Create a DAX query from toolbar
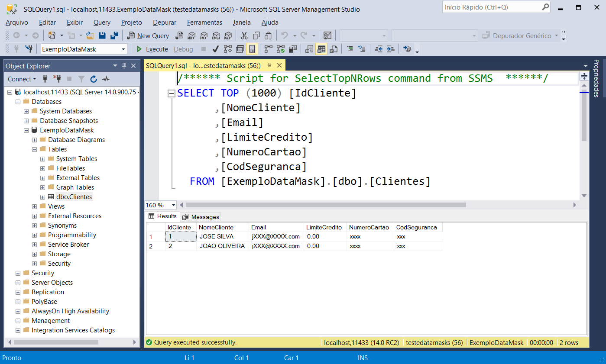 coord(227,35)
